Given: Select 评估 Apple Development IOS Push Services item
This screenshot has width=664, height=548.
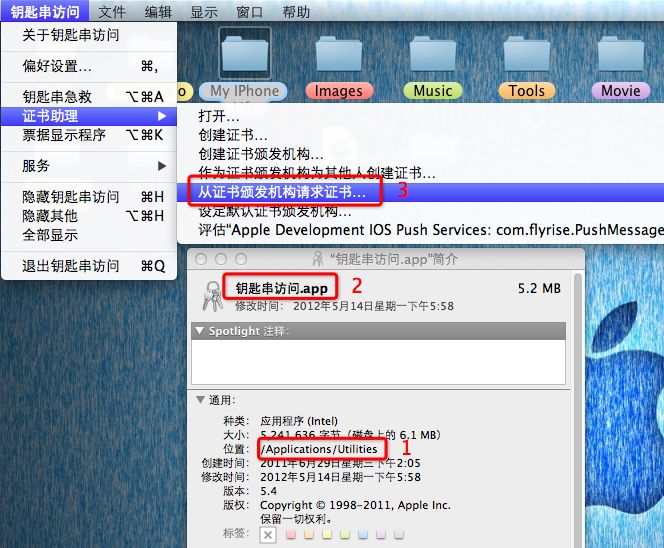Looking at the screenshot, I should [420, 230].
